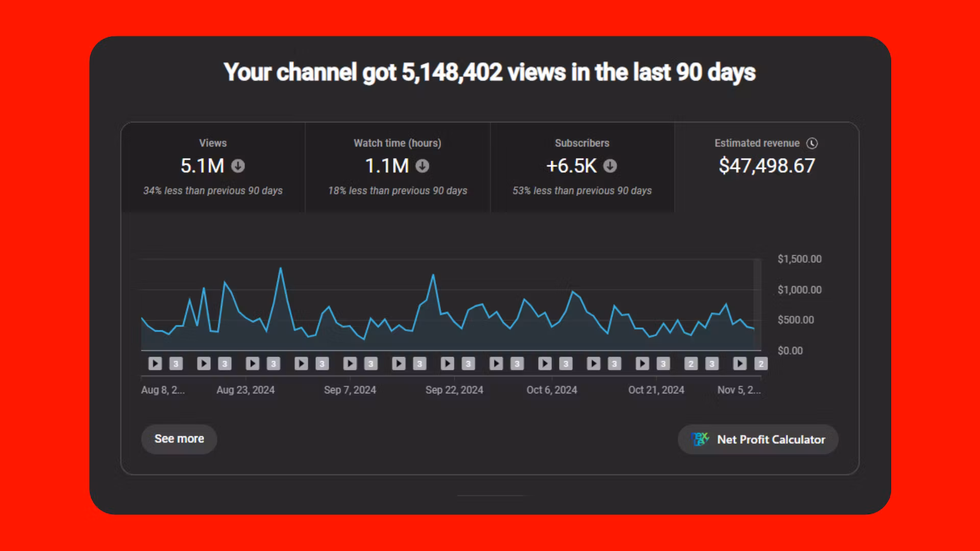Image resolution: width=980 pixels, height=551 pixels.
Task: Click the Net Profit Calculator logo icon
Action: pyautogui.click(x=700, y=439)
